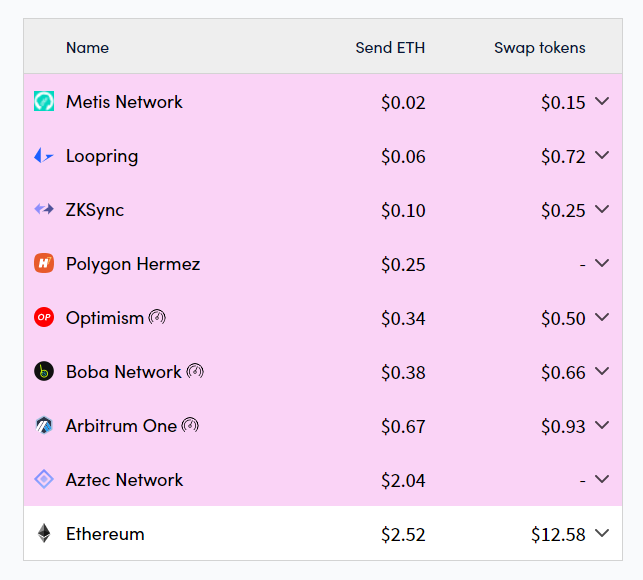
Task: Expand Polygon Hermez row chevron
Action: point(602,263)
